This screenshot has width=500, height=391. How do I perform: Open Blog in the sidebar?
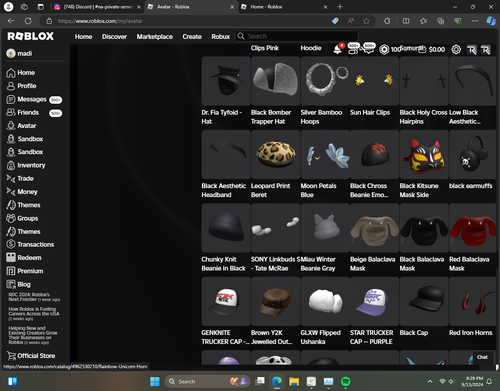[18, 284]
